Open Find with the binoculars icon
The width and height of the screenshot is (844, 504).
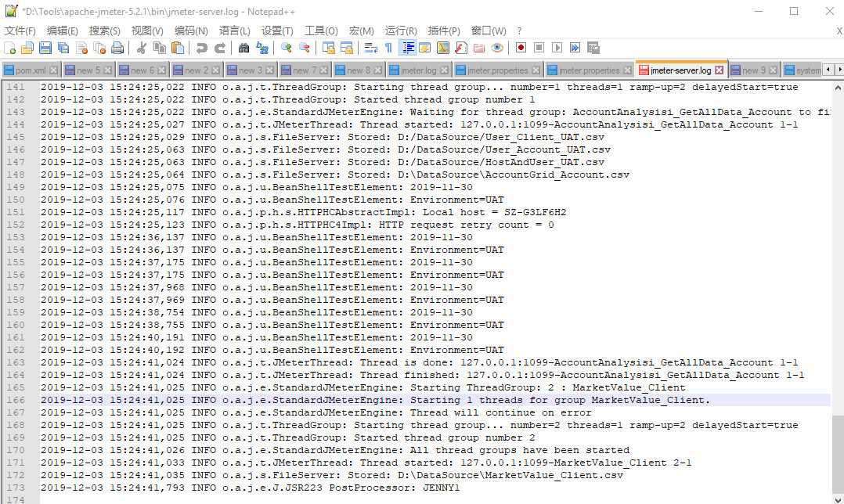click(x=243, y=48)
